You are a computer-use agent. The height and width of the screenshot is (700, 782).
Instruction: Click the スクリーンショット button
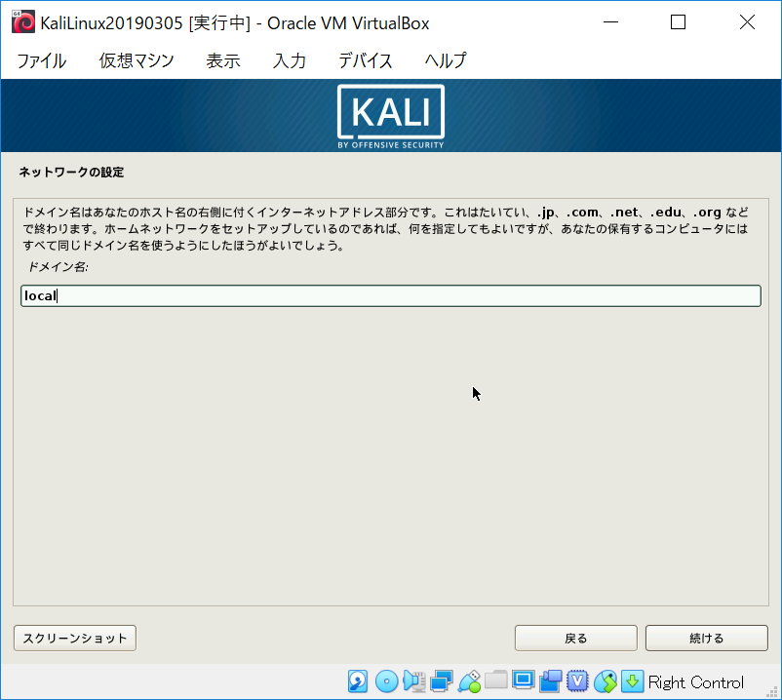point(74,638)
